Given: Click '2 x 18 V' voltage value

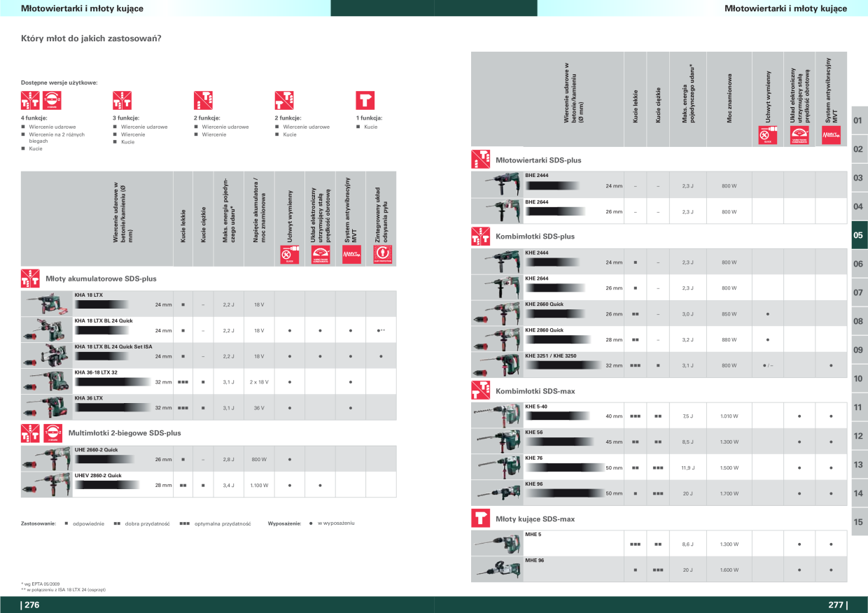Looking at the screenshot, I should [x=259, y=382].
